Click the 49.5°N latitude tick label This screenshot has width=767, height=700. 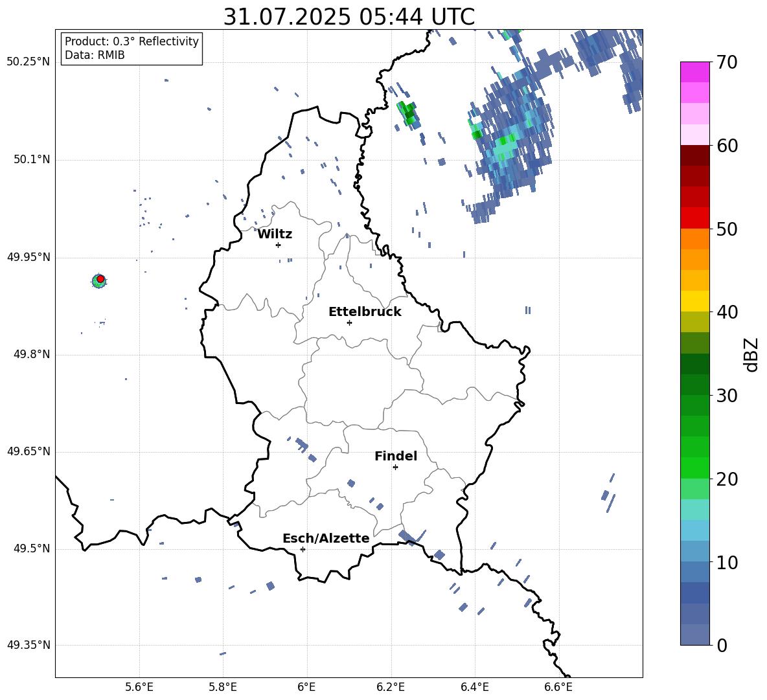pos(32,548)
